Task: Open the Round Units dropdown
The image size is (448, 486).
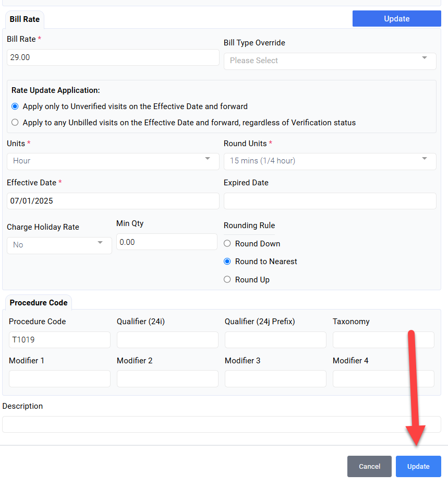Action: [330, 161]
